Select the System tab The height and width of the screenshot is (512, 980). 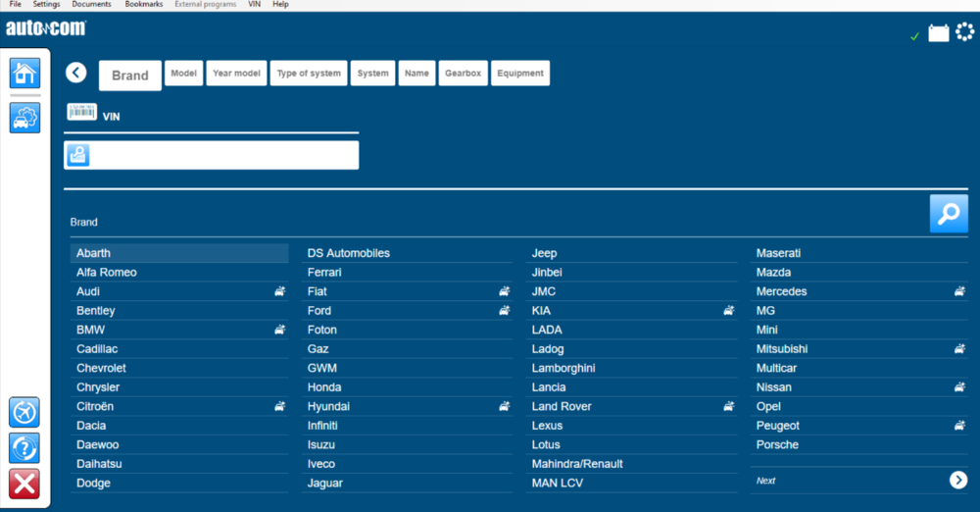click(373, 74)
